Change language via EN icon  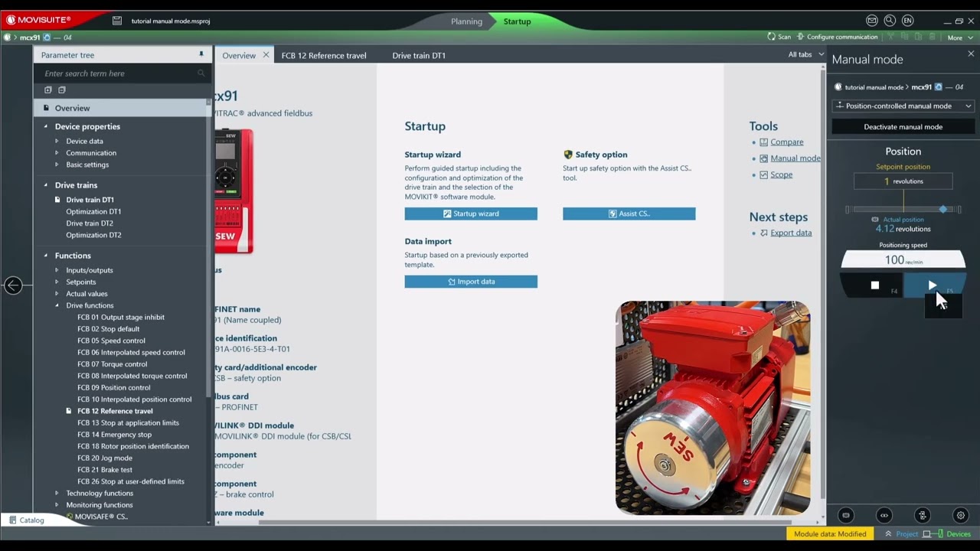pyautogui.click(x=908, y=21)
